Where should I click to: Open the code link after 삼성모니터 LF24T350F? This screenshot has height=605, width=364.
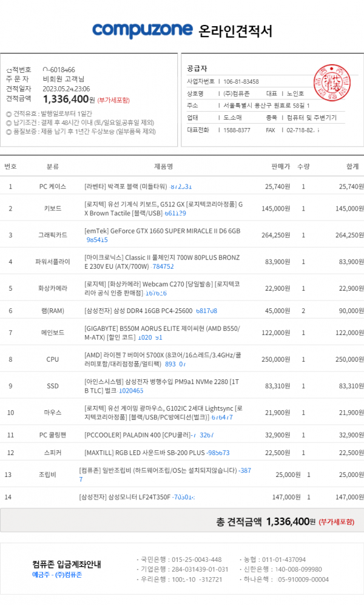(x=184, y=497)
